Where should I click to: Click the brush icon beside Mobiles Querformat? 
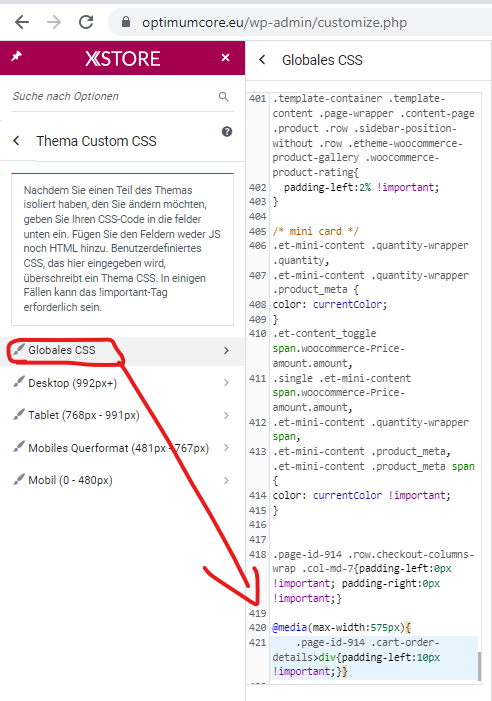(19, 446)
